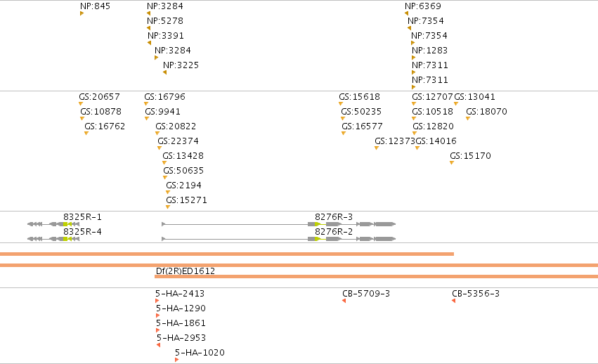This screenshot has height=364, width=598.
Task: Select the GS:13041 insertion triangle
Action: (456, 104)
